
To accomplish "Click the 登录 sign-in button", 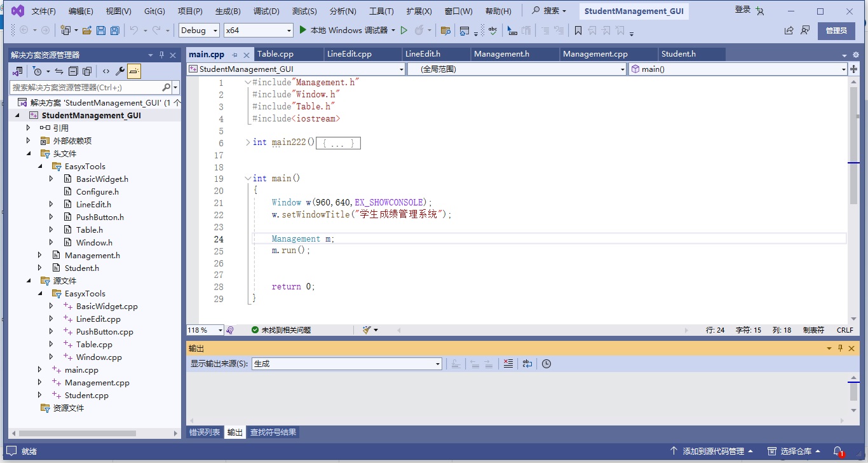I will click(x=749, y=10).
